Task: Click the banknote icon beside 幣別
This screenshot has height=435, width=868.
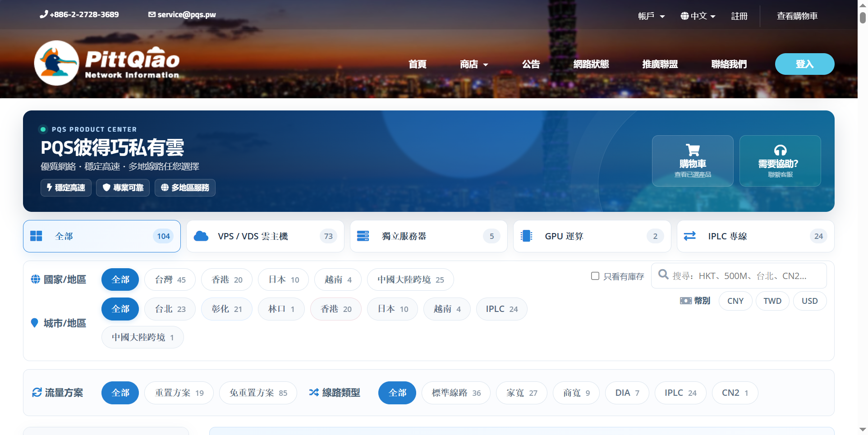Action: point(686,301)
